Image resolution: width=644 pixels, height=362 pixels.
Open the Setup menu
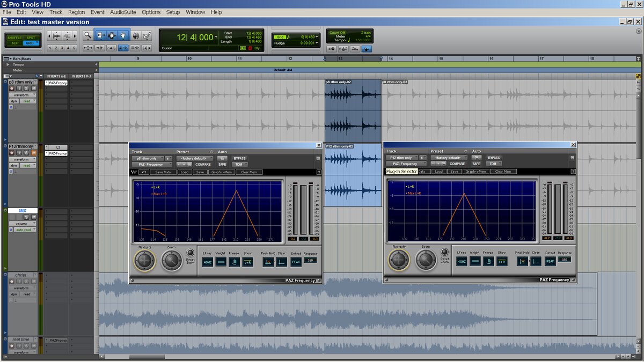[x=173, y=12]
